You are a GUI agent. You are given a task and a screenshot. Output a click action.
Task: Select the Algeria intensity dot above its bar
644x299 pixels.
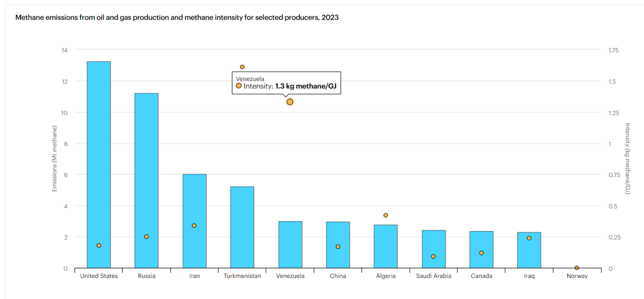point(386,215)
